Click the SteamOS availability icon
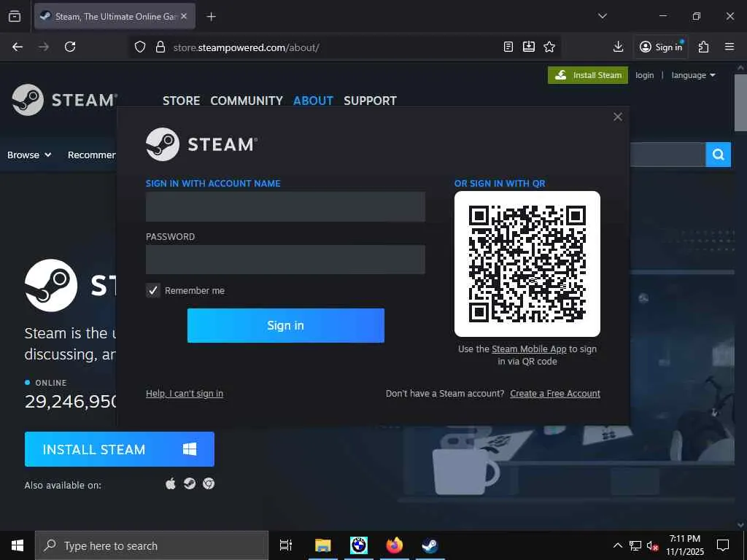 pyautogui.click(x=190, y=484)
